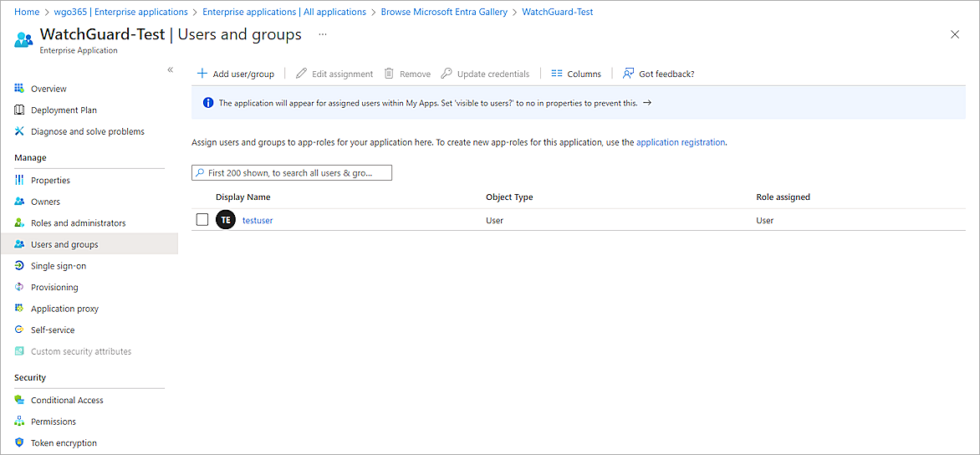The image size is (980, 455).
Task: Click the Single sign-on icon
Action: 18,266
